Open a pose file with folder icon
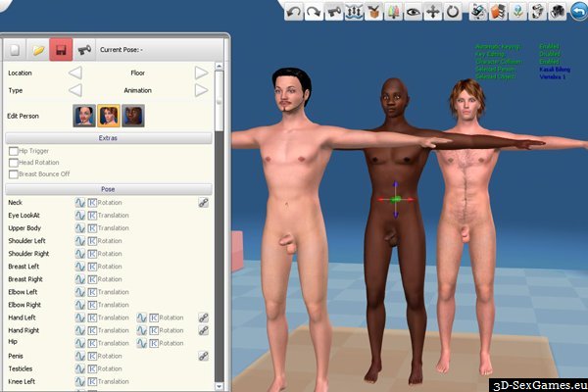The height and width of the screenshot is (392, 588). click(x=38, y=48)
